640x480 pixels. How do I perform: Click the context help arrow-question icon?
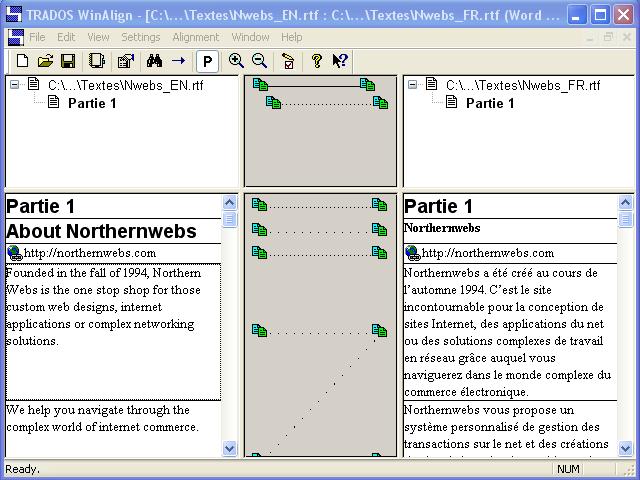coord(340,61)
